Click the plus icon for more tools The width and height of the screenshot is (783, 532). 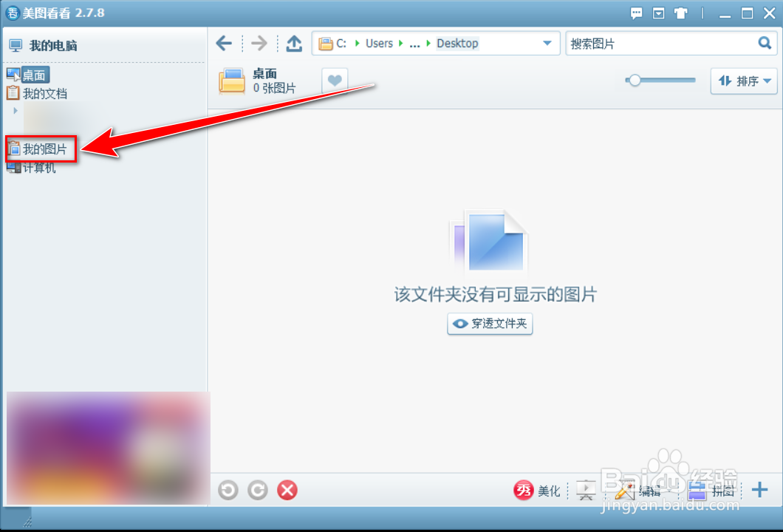[759, 490]
